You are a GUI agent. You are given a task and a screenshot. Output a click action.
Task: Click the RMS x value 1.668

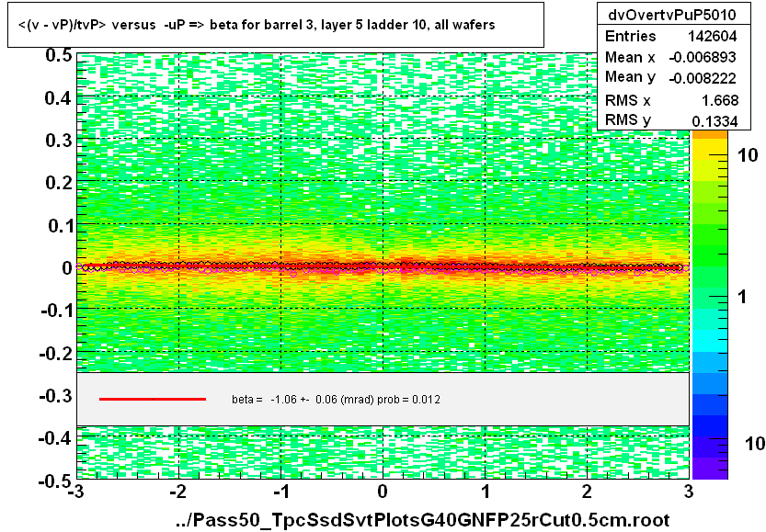pyautogui.click(x=720, y=100)
